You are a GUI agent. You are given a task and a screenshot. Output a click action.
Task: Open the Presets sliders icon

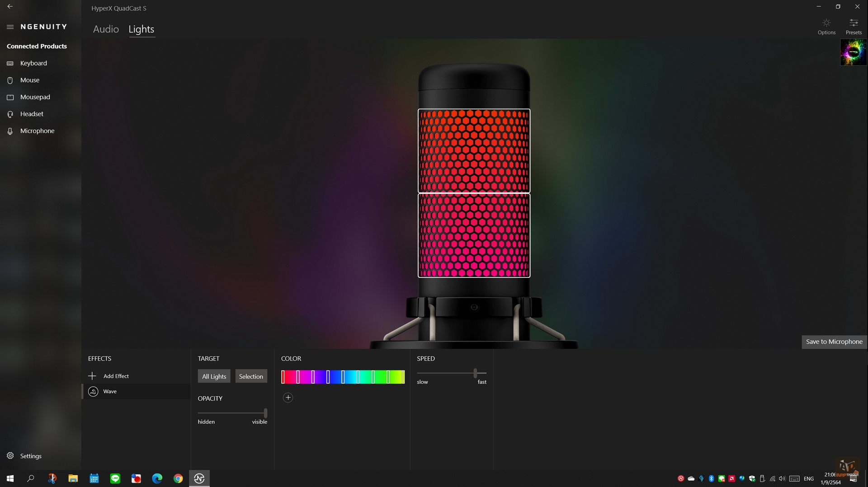tap(854, 23)
